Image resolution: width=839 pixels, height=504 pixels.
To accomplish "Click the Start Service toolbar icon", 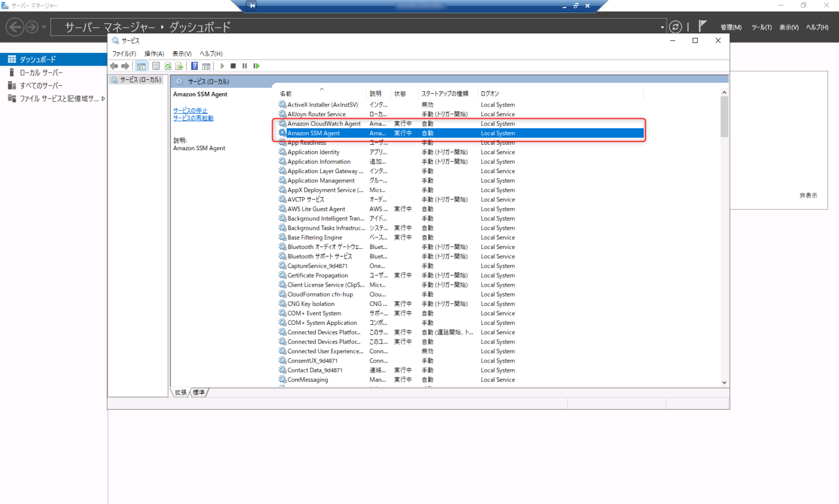I will 222,66.
